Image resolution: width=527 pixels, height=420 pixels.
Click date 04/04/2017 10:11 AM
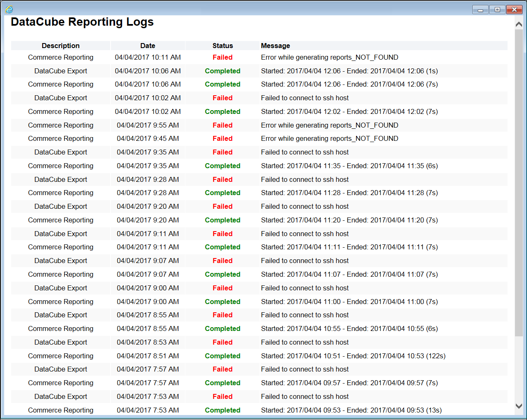tap(148, 57)
